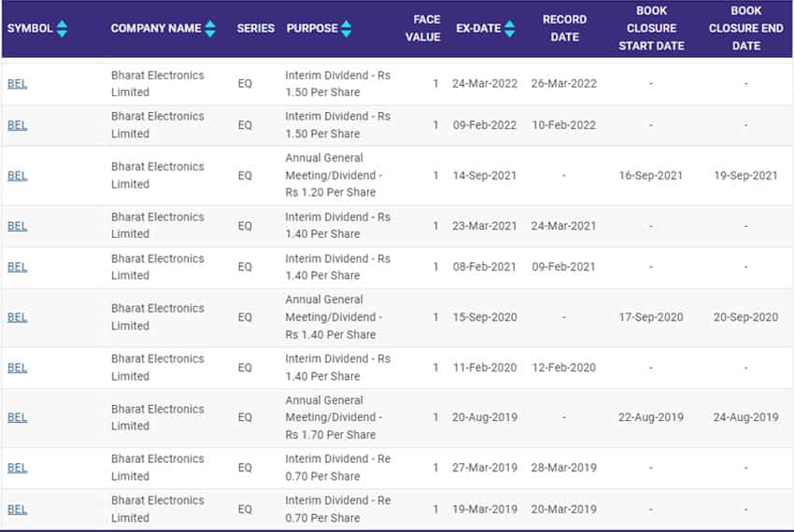794x532 pixels.
Task: Open BEL link for 09-Feb-2022 row
Action: pyautogui.click(x=17, y=125)
